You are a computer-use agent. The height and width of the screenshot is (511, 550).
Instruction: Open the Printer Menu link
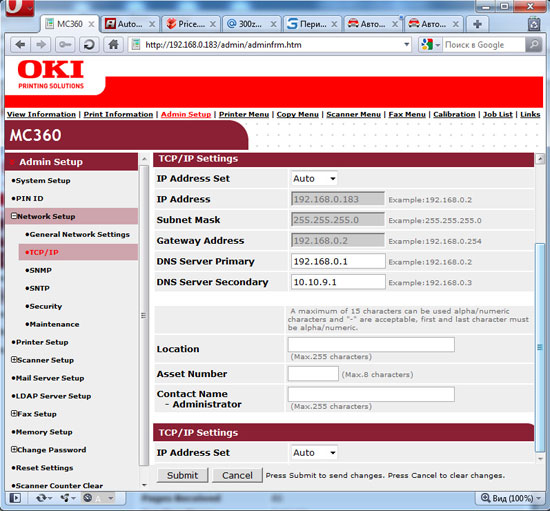pyautogui.click(x=244, y=114)
